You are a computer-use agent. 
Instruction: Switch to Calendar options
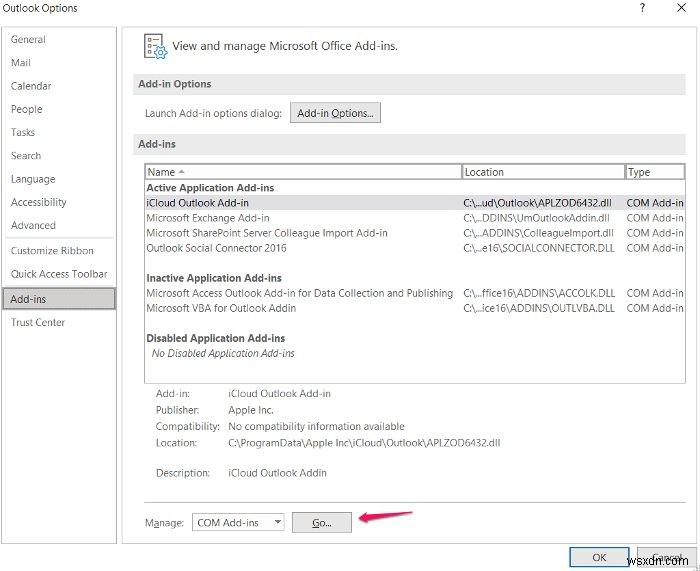click(31, 86)
